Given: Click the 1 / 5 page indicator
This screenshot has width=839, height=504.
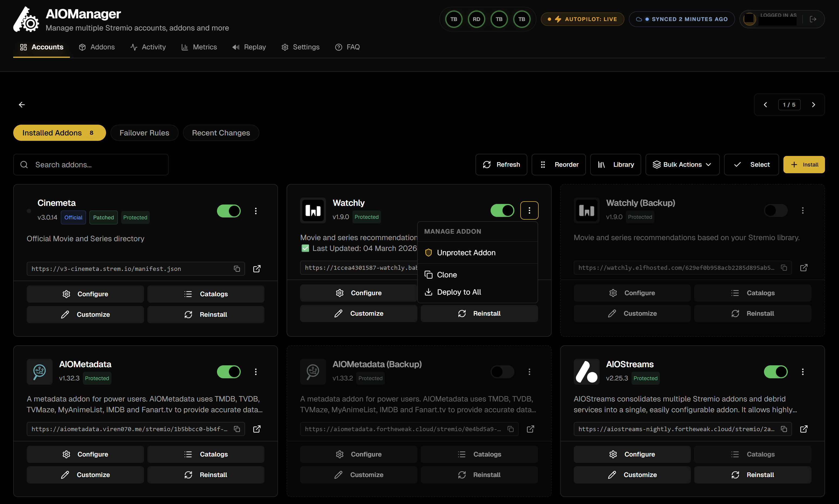Looking at the screenshot, I should click(x=789, y=105).
